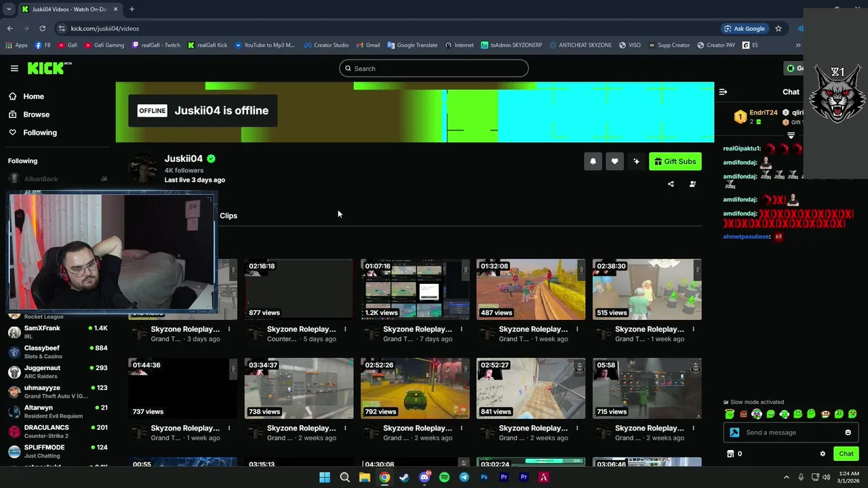This screenshot has height=488, width=868.
Task: Open a new browser tab
Action: pos(132,9)
